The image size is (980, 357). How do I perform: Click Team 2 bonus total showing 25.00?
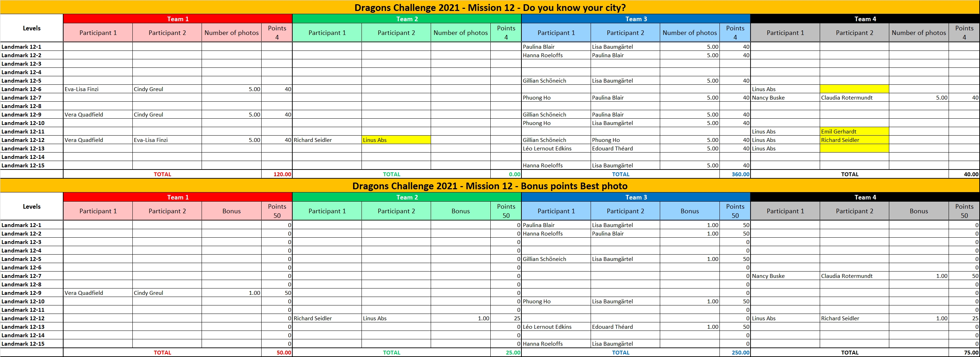tap(506, 352)
